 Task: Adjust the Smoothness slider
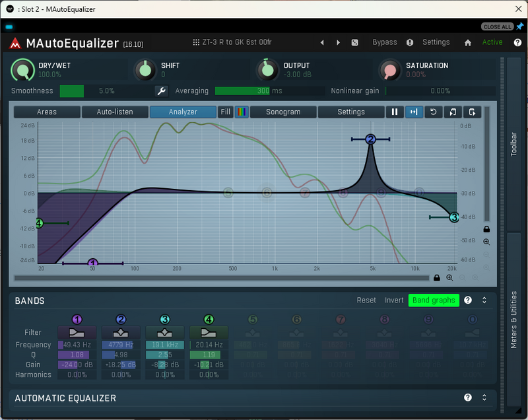[x=106, y=91]
